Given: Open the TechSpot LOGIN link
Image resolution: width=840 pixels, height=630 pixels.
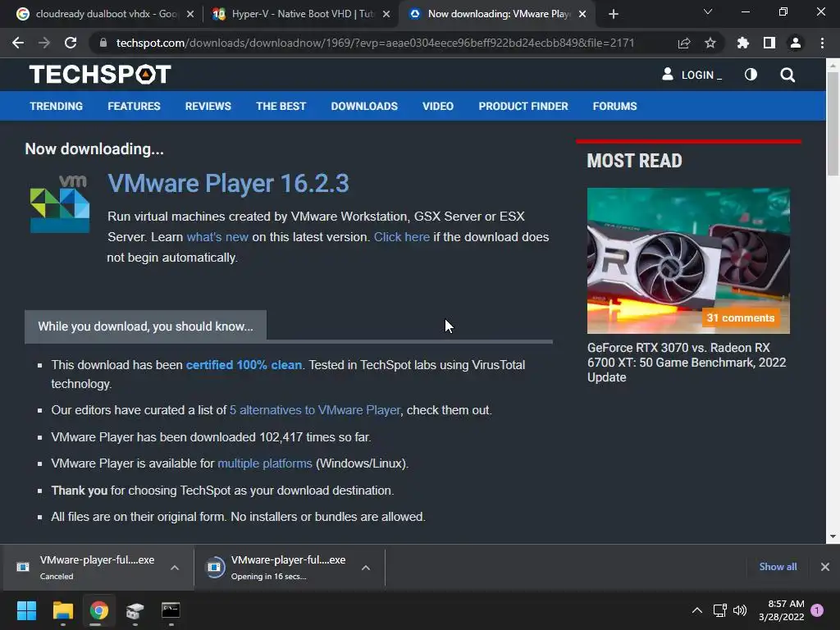Looking at the screenshot, I should [692, 75].
